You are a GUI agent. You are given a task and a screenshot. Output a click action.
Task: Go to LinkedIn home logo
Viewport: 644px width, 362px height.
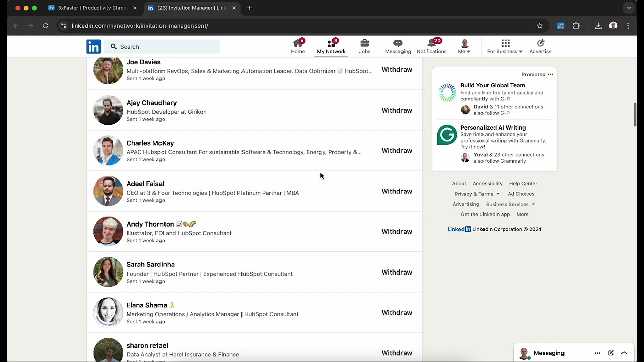tap(93, 47)
